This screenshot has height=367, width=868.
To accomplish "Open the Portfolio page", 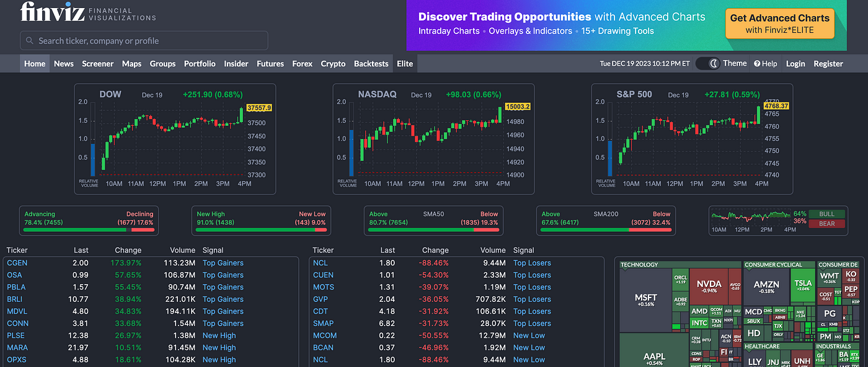I will (200, 63).
